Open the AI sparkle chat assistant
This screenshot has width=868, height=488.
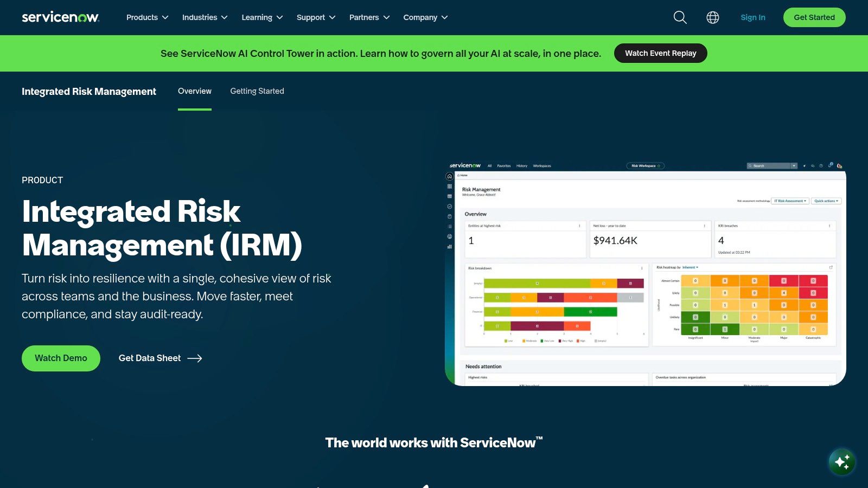point(842,462)
